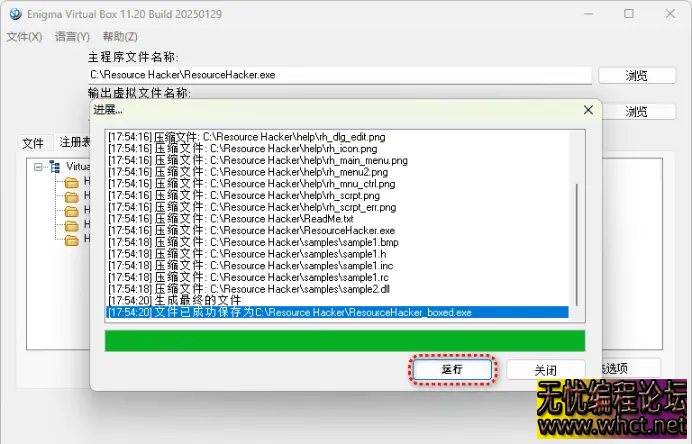Select the rh_mnu_ctrl.png log line
This screenshot has height=444, width=692.
(338, 184)
